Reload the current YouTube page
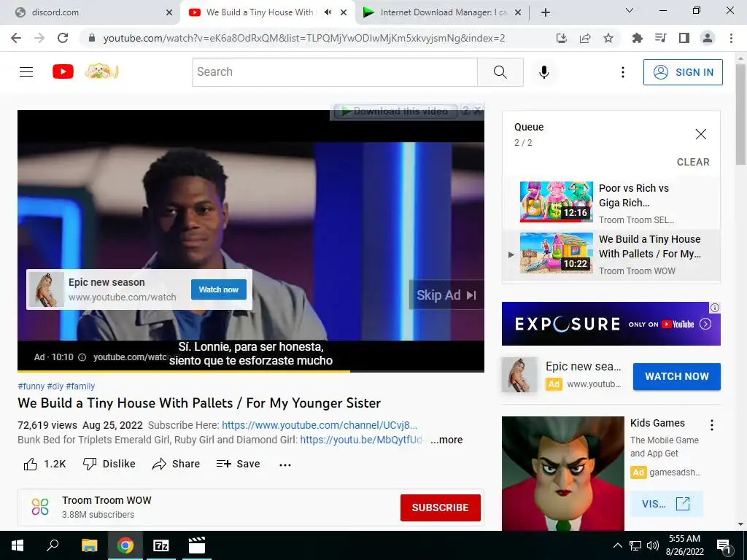 pos(63,38)
